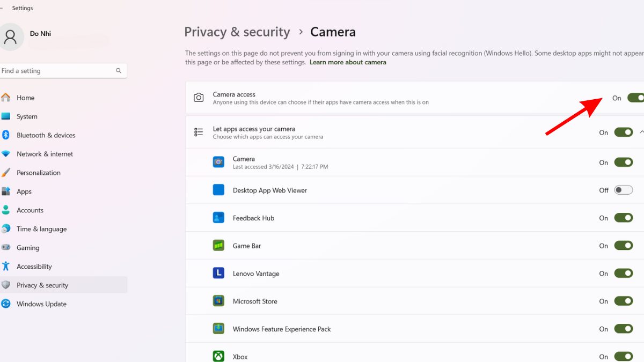Collapse the Let apps access your camera section
This screenshot has height=362, width=644.
(x=641, y=132)
